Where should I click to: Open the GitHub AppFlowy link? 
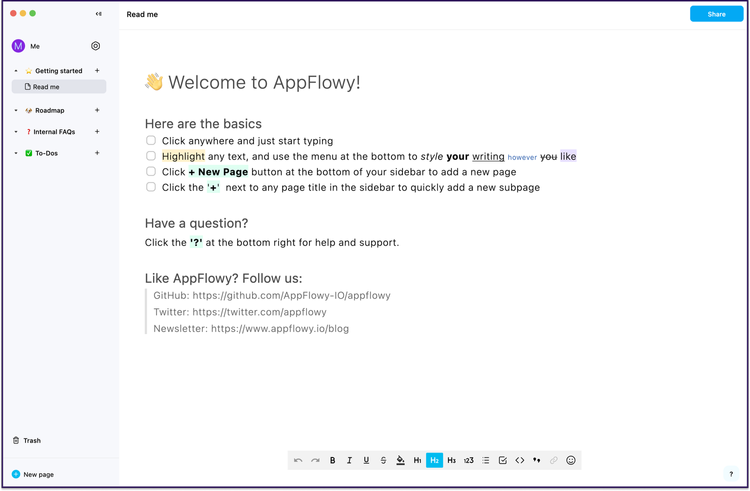(291, 295)
